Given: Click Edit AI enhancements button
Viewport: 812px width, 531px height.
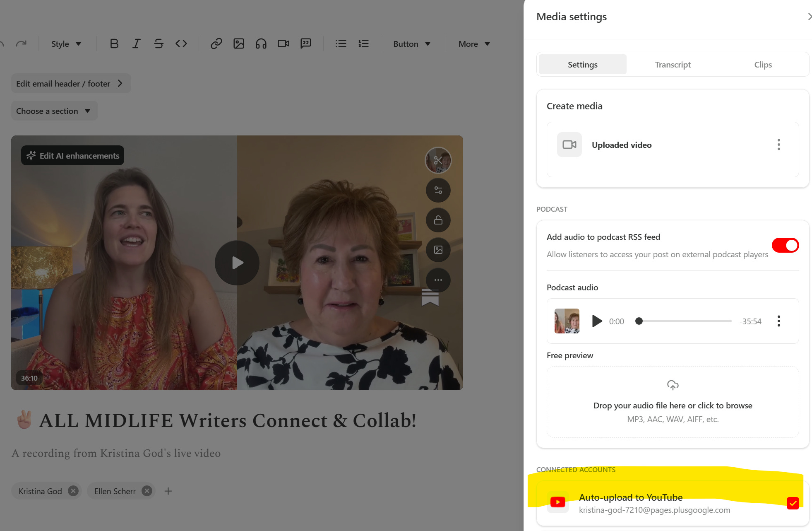Looking at the screenshot, I should point(73,156).
